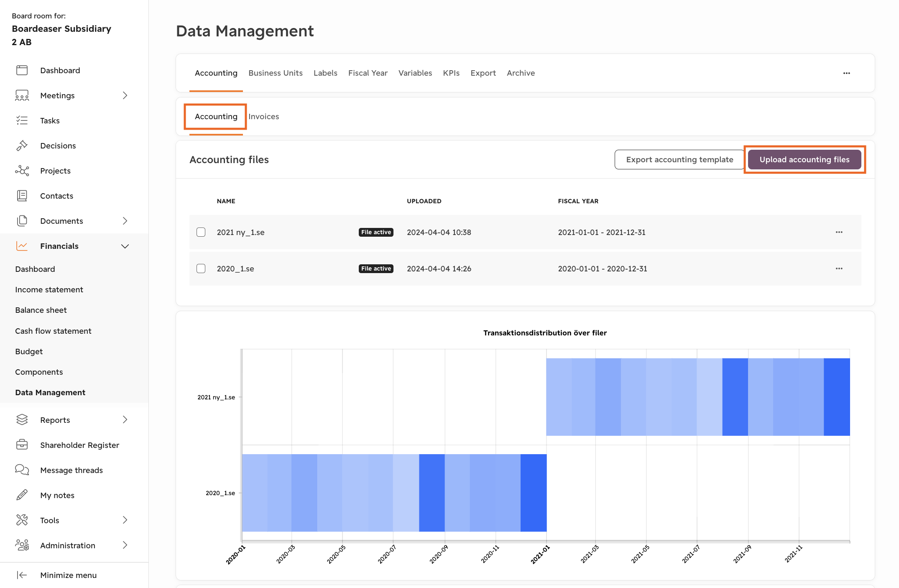
Task: Open the Dashboard sidebar icon
Action: (22, 70)
